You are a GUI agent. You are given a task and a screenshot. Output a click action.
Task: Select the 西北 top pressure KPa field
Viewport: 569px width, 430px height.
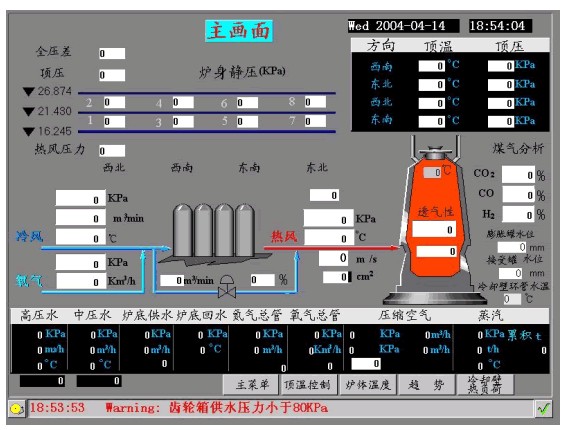click(501, 103)
